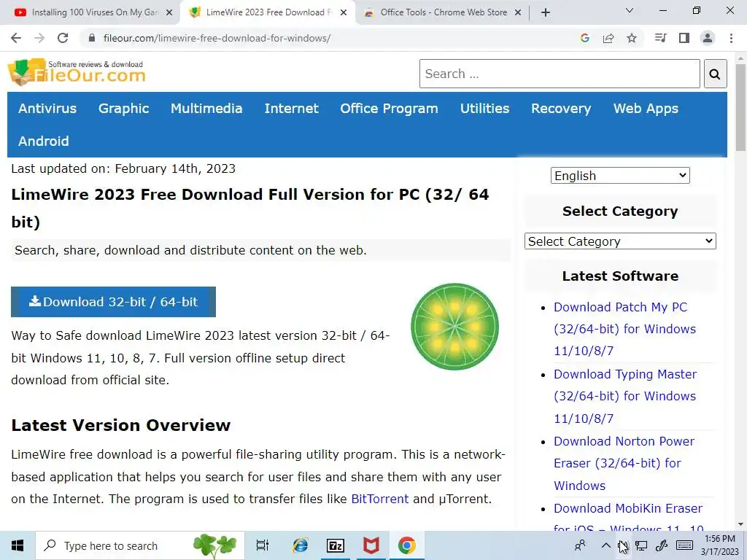Click the LimeWire lime logo image
The height and width of the screenshot is (560, 747).
[x=455, y=327]
